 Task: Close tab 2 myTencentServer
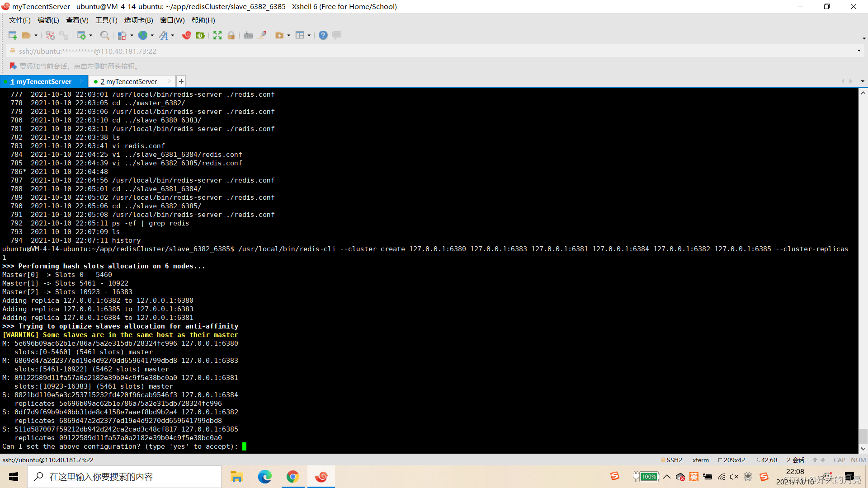(170, 81)
